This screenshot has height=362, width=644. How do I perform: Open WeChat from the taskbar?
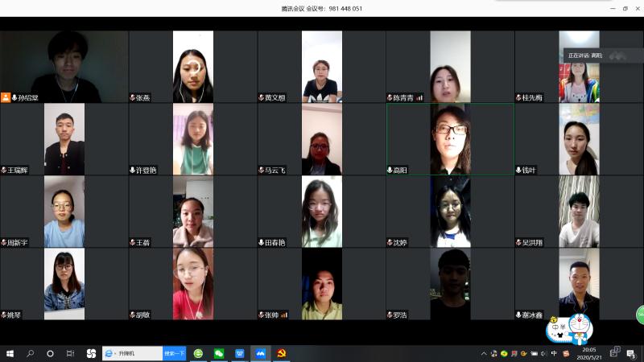click(219, 353)
